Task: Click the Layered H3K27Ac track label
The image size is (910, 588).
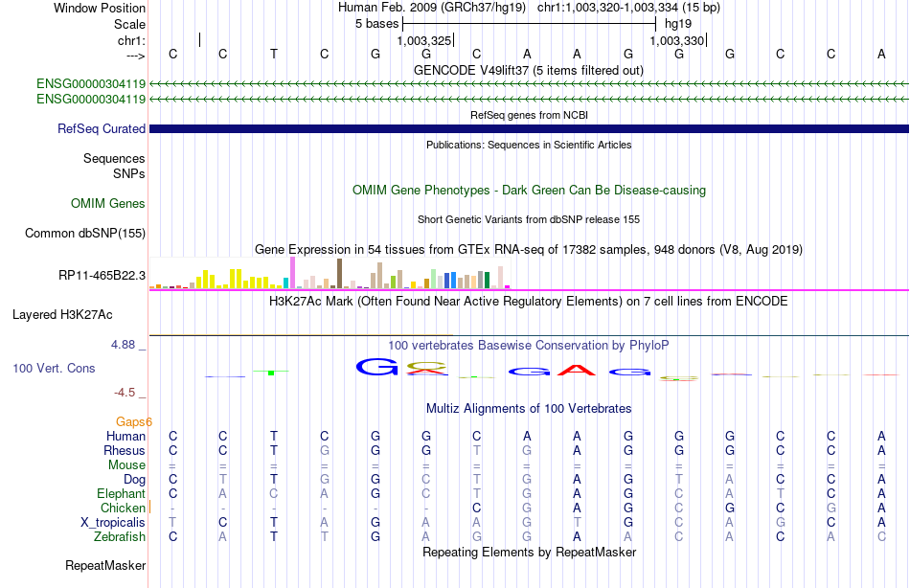Action: 62,315
